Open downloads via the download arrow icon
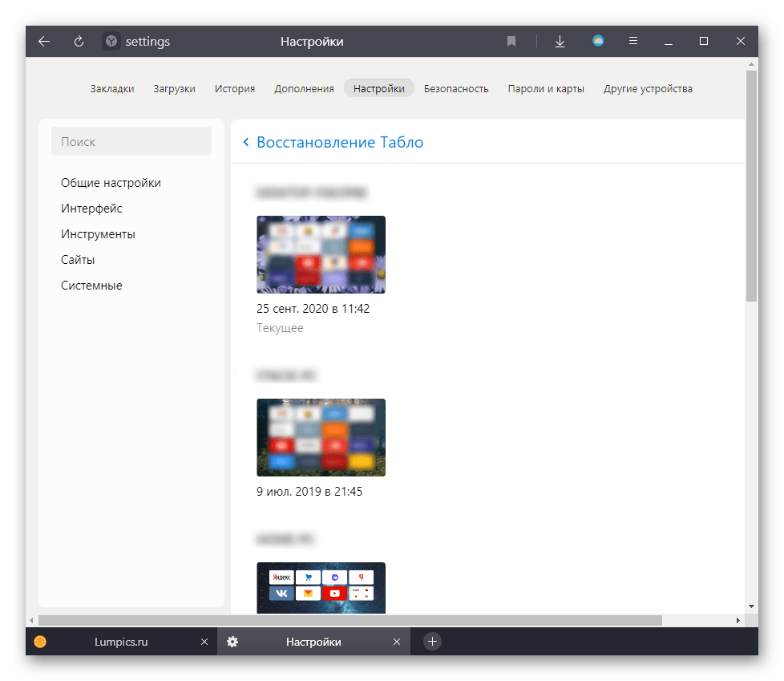Screen dimensions: 784x681 click(x=560, y=42)
